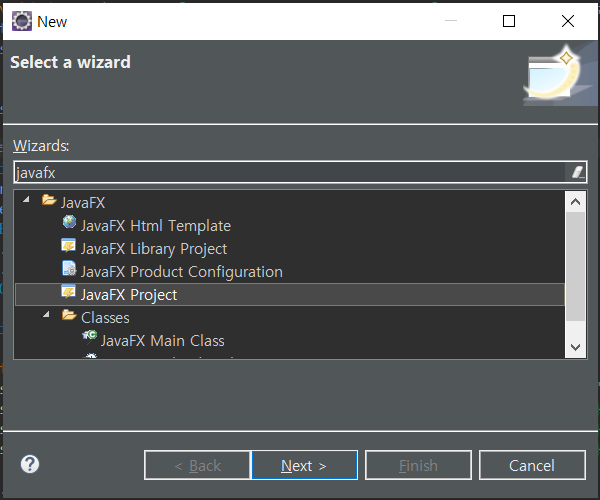Click the JavaFX Library Project icon
The width and height of the screenshot is (600, 500).
click(x=69, y=246)
